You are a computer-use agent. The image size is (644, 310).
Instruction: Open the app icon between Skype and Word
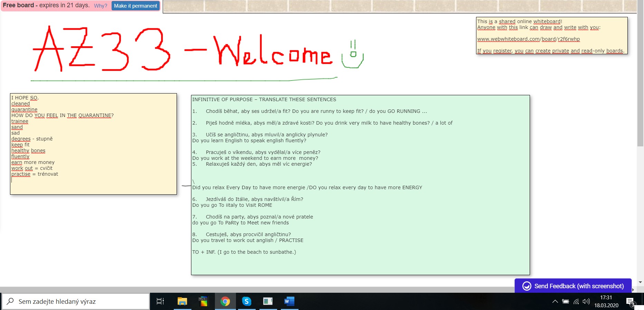tap(268, 301)
